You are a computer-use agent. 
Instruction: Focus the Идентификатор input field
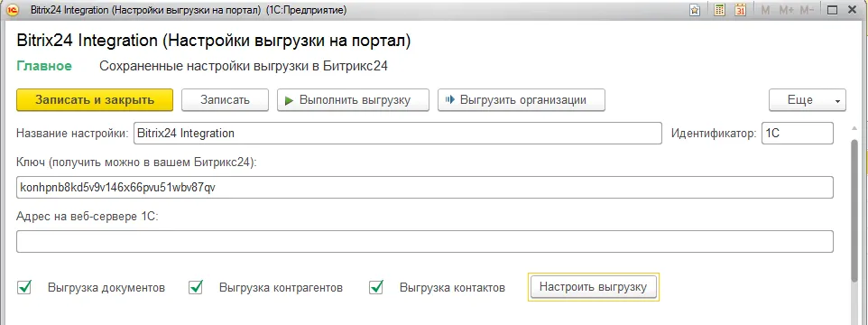(x=797, y=134)
